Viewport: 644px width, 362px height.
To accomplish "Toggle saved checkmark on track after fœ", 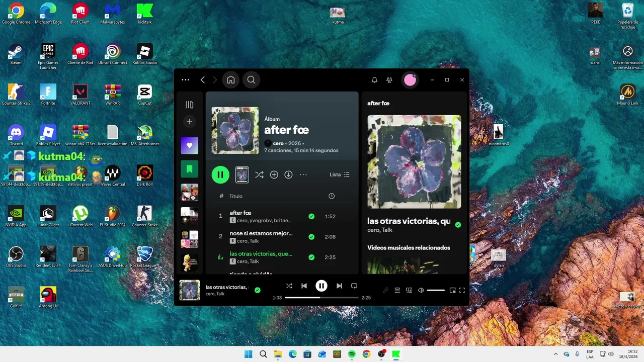I will point(311,216).
